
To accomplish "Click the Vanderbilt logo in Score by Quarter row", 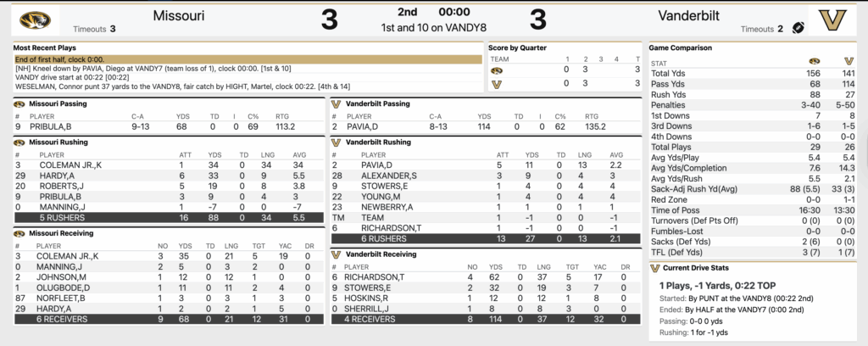I will tap(497, 84).
